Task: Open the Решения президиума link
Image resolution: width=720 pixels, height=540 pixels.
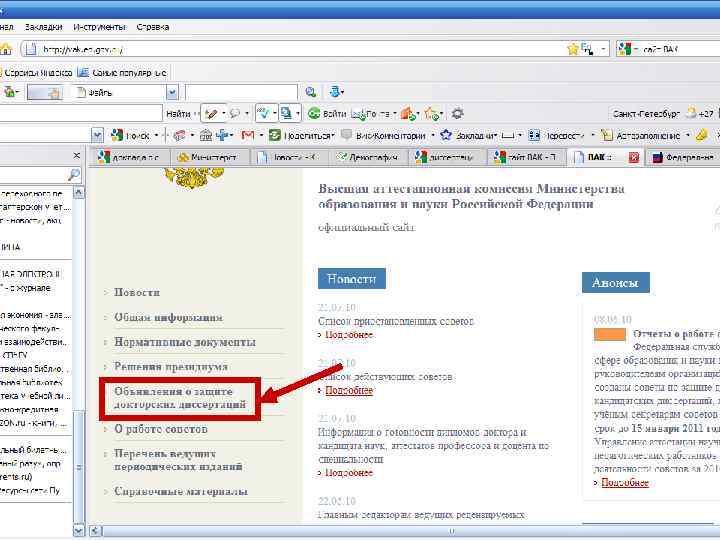Action: point(171,366)
